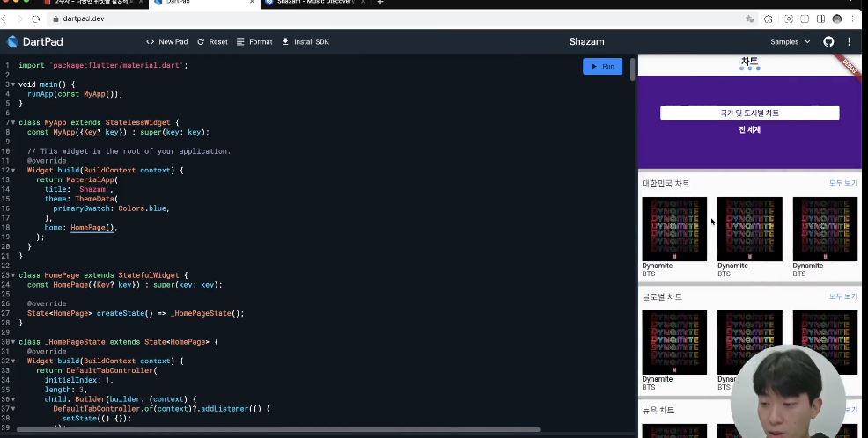
Task: Open the browser extensions icon
Action: (769, 18)
